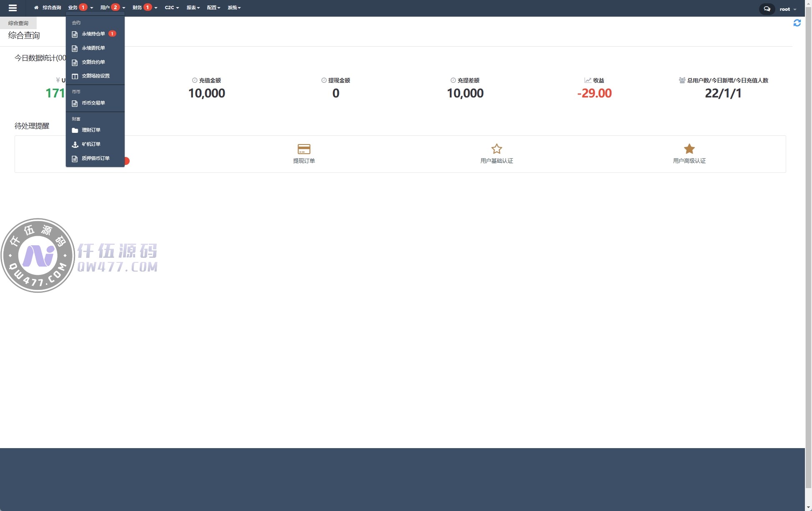
Task: Click the home icon beside 综合查询
Action: (36, 7)
